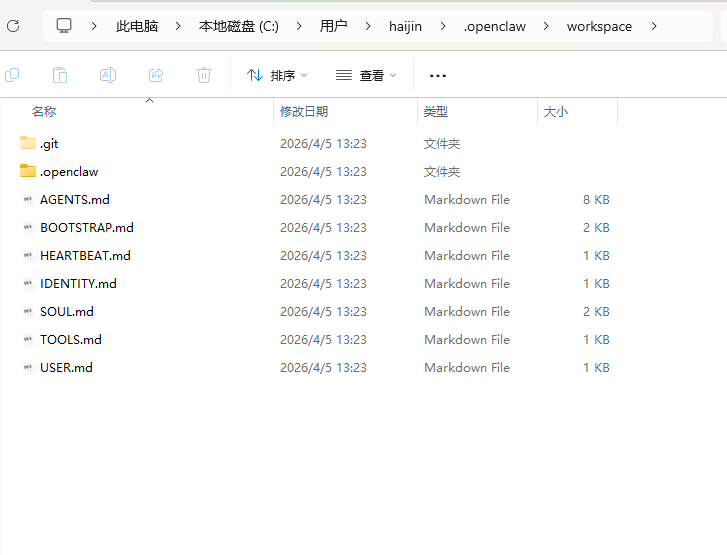The height and width of the screenshot is (555, 727).
Task: Select the .openclaw folder row
Action: [x=69, y=171]
